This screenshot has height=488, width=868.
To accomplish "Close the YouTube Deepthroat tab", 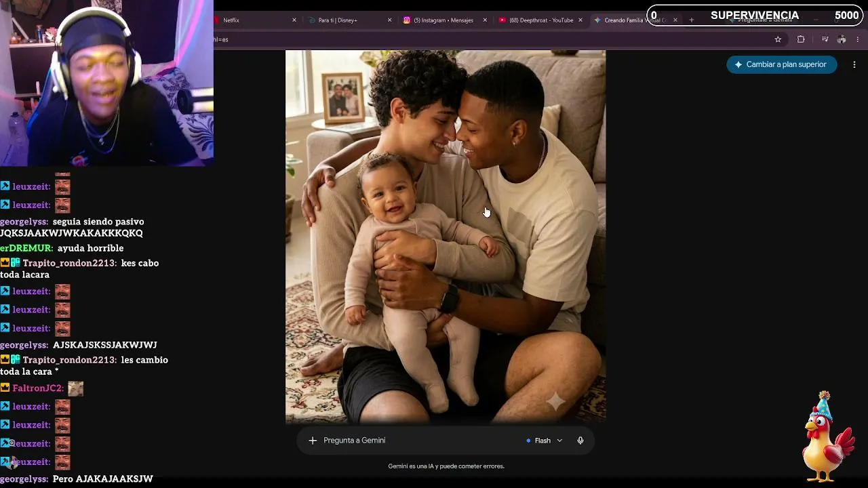I will coord(580,20).
